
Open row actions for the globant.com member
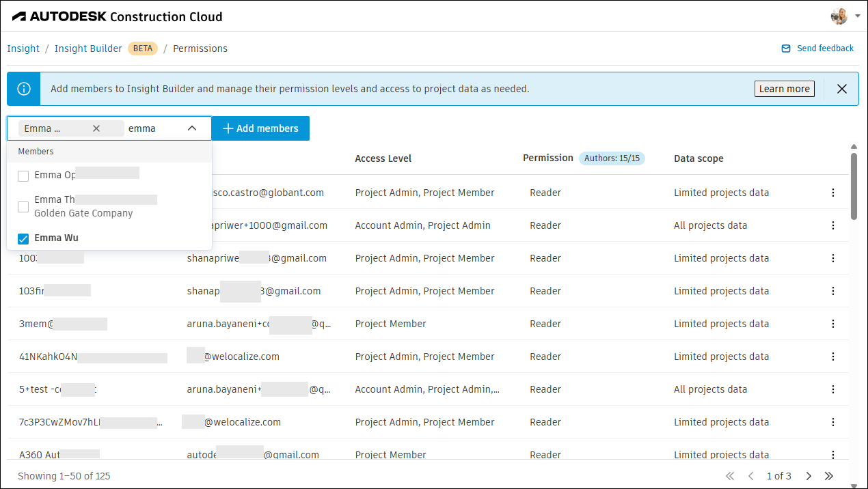[x=833, y=192]
